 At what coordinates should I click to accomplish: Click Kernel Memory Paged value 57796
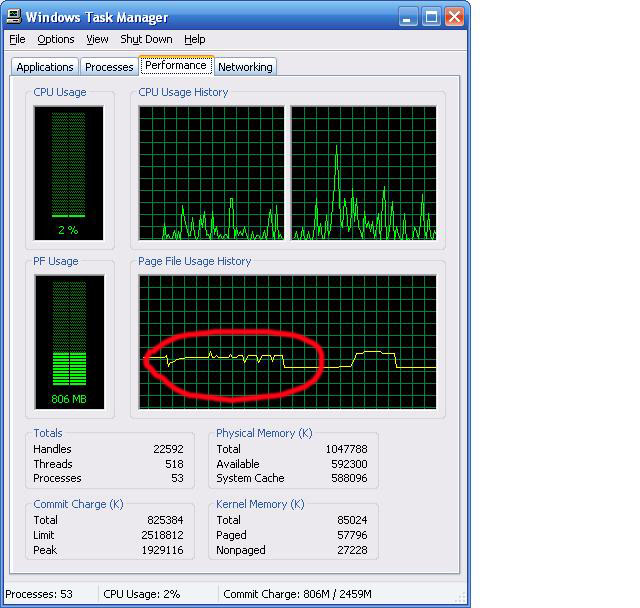352,535
